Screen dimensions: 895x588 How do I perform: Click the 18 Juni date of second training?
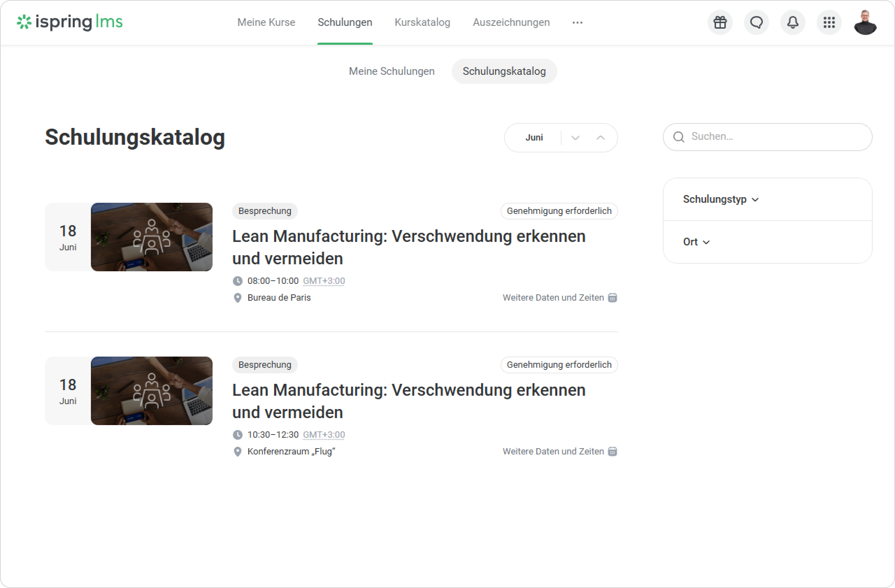[68, 390]
